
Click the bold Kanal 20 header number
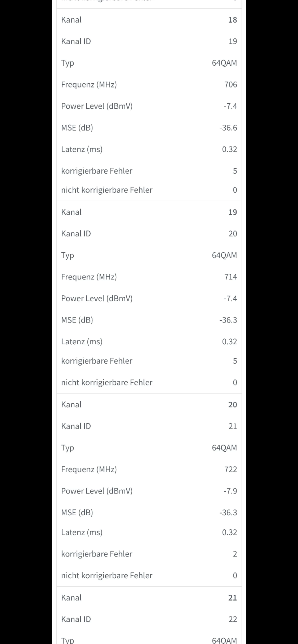(233, 405)
